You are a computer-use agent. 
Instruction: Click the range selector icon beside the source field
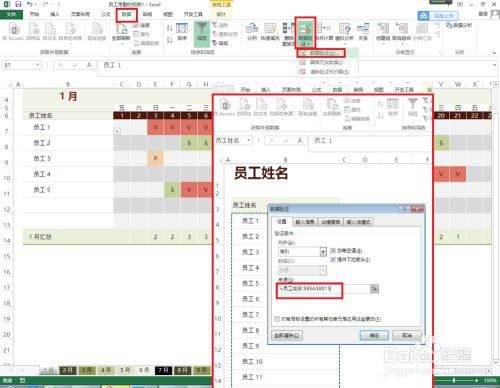point(374,289)
